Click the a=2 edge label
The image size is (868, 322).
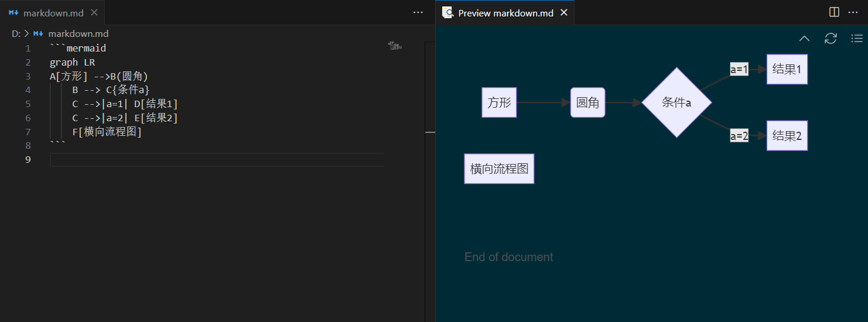(x=739, y=136)
